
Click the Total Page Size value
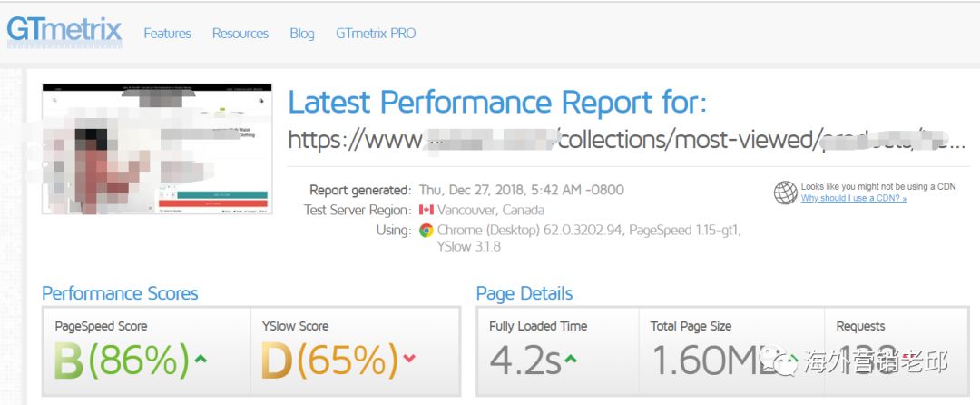(x=715, y=361)
